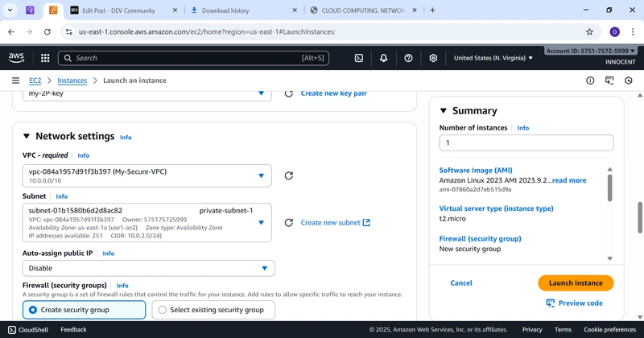Open Info next to Network settings
The image size is (644, 338).
(126, 137)
